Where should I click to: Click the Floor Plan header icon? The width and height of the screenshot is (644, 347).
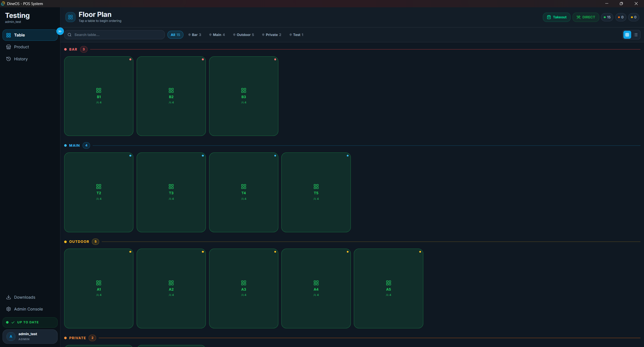click(x=70, y=17)
